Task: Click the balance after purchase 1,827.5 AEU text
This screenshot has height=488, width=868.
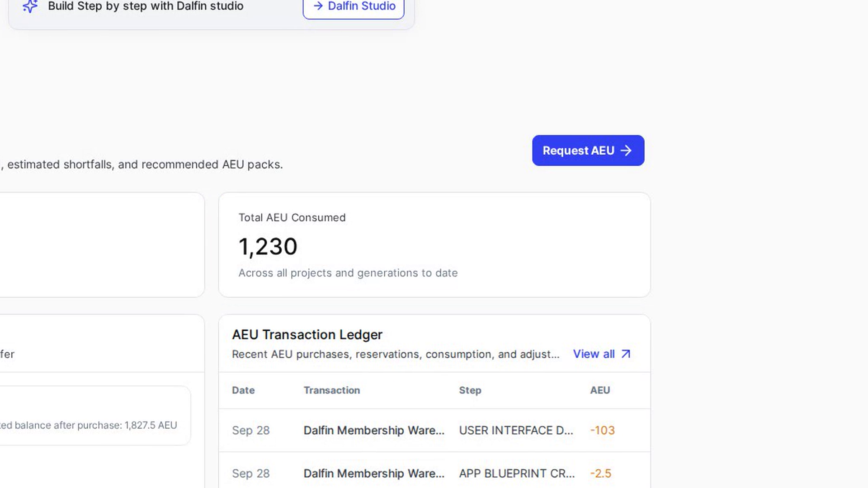Action: click(89, 425)
